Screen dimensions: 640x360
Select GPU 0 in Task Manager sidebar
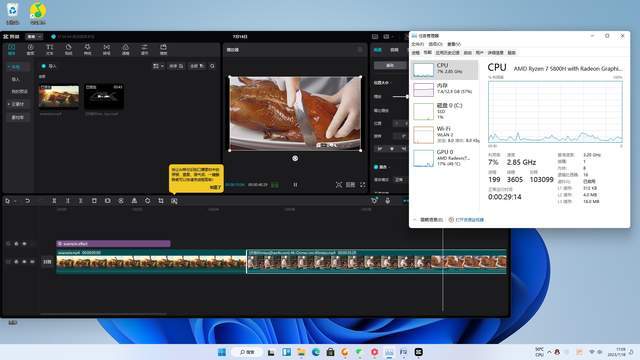point(444,158)
